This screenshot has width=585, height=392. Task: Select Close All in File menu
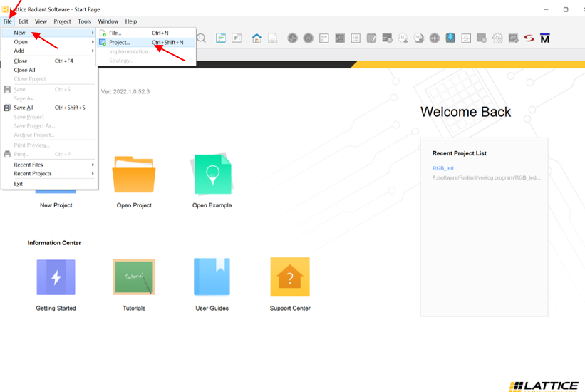click(x=50, y=70)
